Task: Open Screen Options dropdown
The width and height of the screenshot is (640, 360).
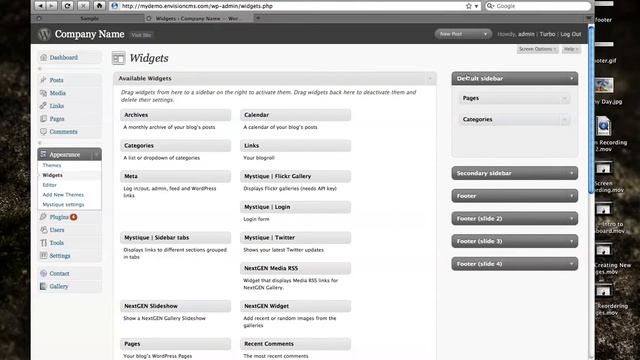Action: coord(537,49)
